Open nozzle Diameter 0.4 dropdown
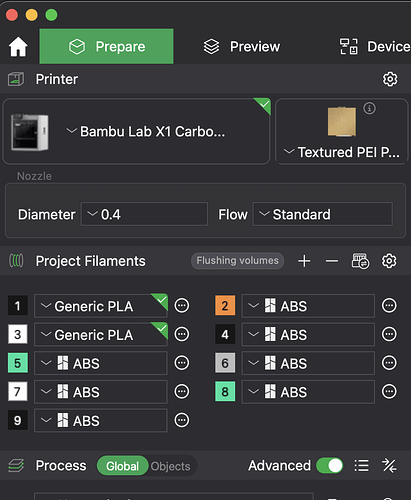Image resolution: width=411 pixels, height=500 pixels. pyautogui.click(x=144, y=214)
